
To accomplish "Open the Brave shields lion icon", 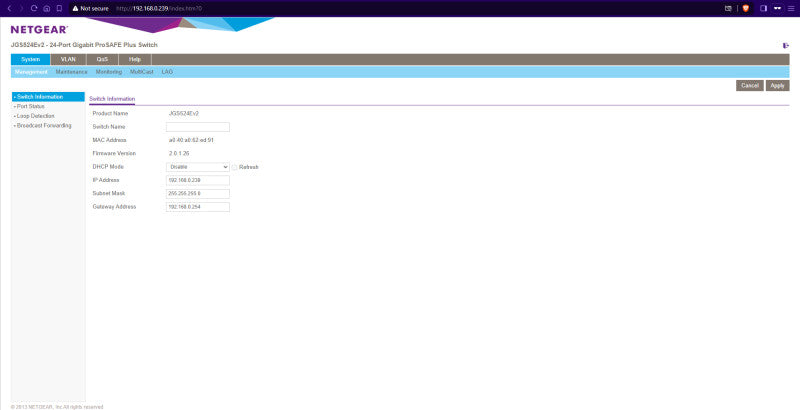I will click(745, 8).
